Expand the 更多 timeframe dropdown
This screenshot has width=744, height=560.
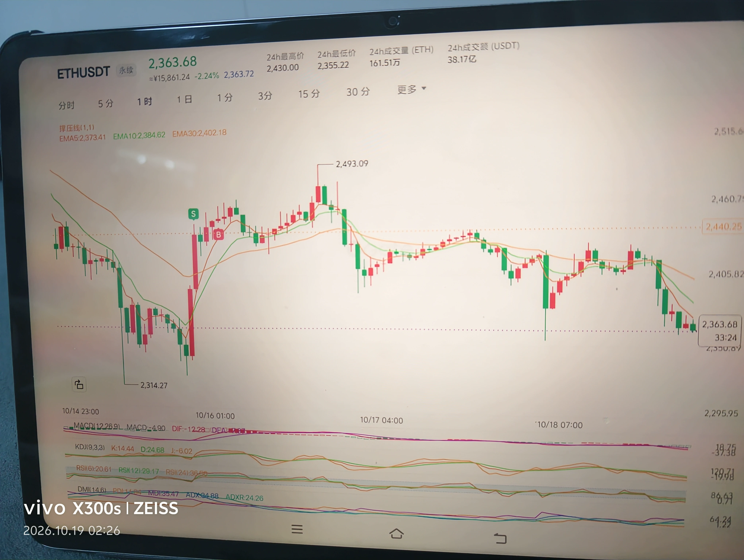click(x=412, y=89)
